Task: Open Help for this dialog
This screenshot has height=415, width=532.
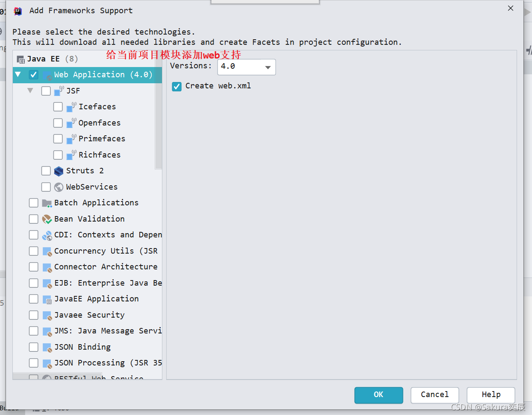Action: pos(491,395)
